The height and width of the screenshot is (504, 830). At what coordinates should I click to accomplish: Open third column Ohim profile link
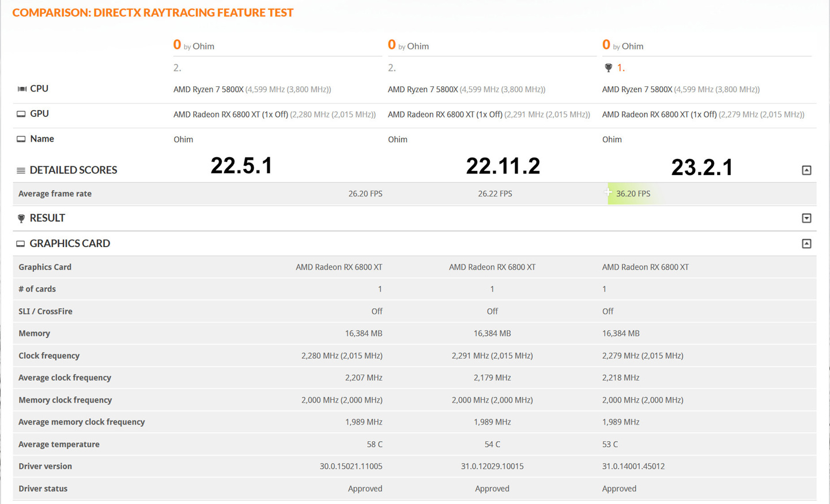[x=632, y=46]
